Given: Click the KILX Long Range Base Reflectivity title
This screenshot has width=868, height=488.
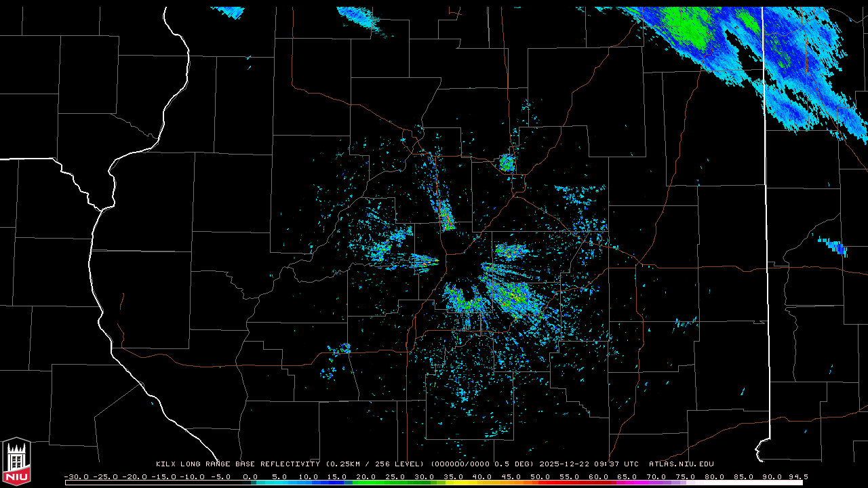Looking at the screenshot, I should pyautogui.click(x=237, y=464).
